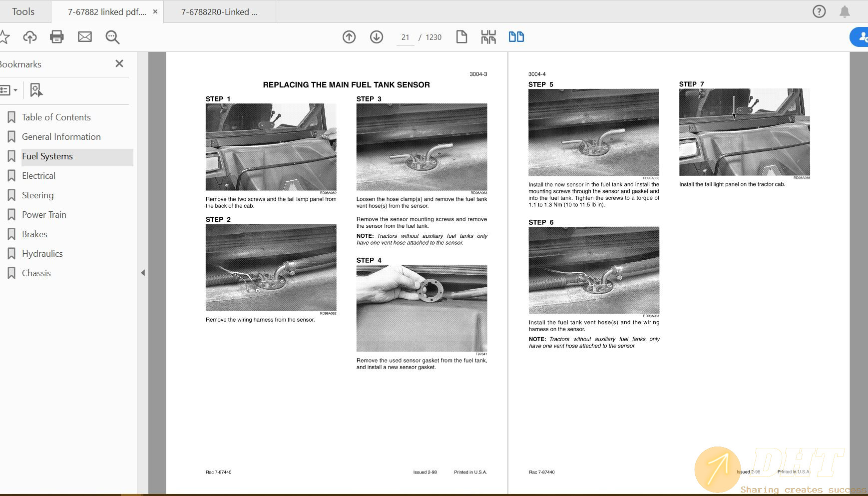Screen dimensions: 868x496
Task: Toggle the two-page view mode
Action: (x=516, y=37)
